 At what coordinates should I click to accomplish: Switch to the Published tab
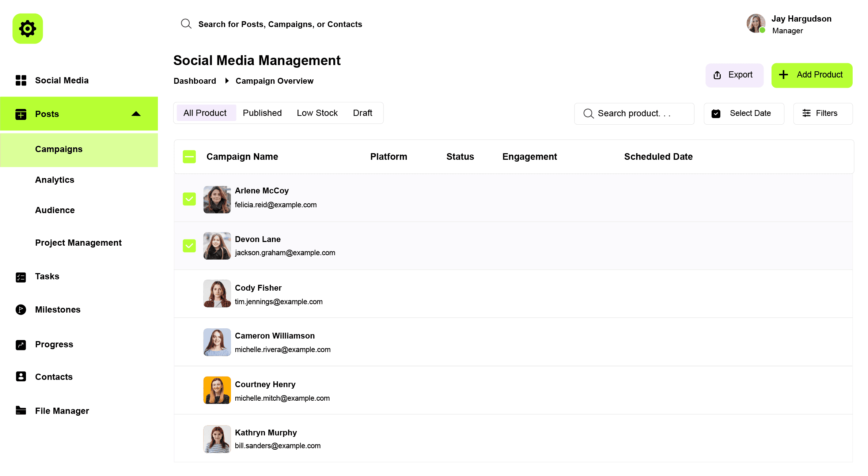pos(262,113)
